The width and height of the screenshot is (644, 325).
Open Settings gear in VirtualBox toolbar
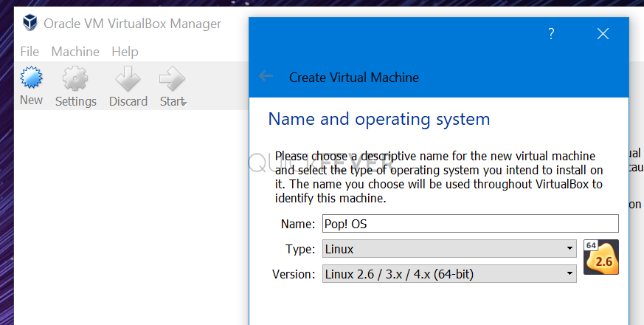(x=75, y=78)
